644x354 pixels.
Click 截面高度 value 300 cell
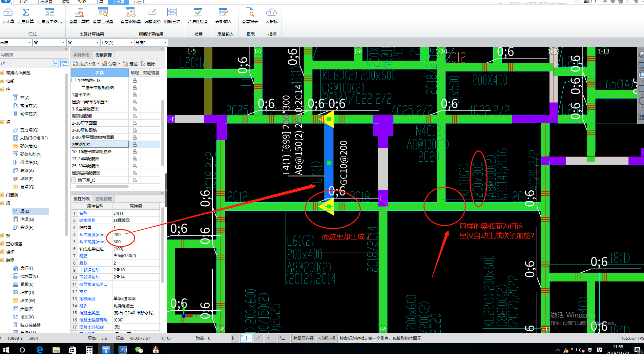136,242
